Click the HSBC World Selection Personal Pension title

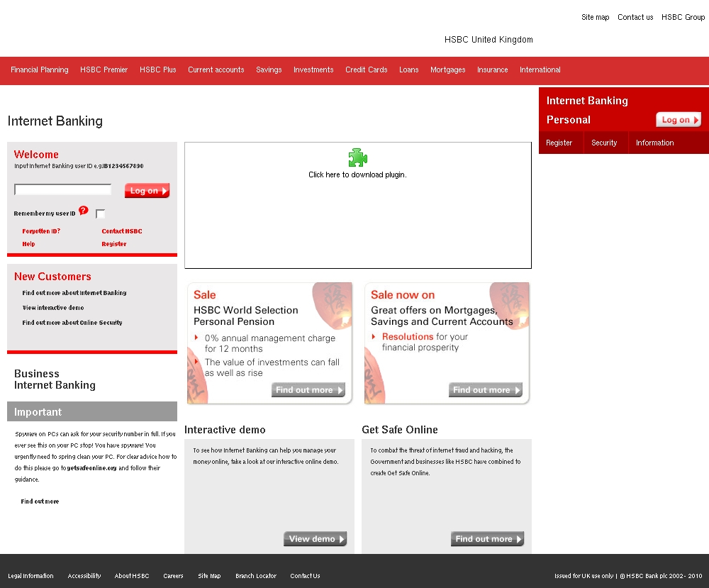[246, 316]
